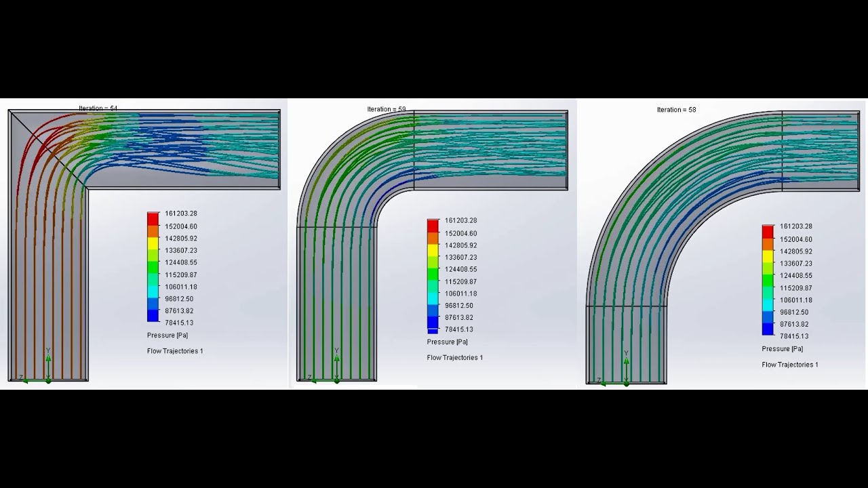Click the 124408.55 value in the sharp elbow legend

pos(181,262)
